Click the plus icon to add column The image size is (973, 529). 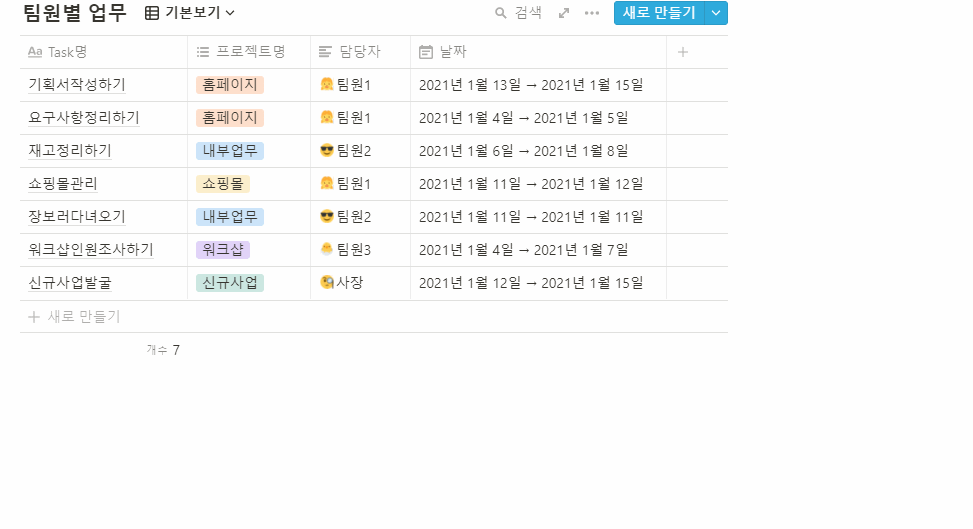pyautogui.click(x=683, y=52)
